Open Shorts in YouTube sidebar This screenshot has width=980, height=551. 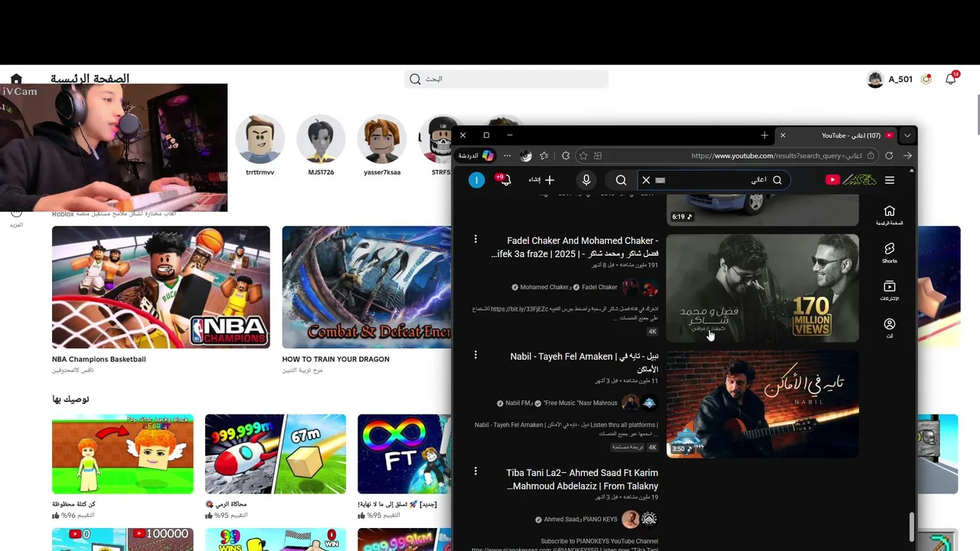[x=889, y=253]
